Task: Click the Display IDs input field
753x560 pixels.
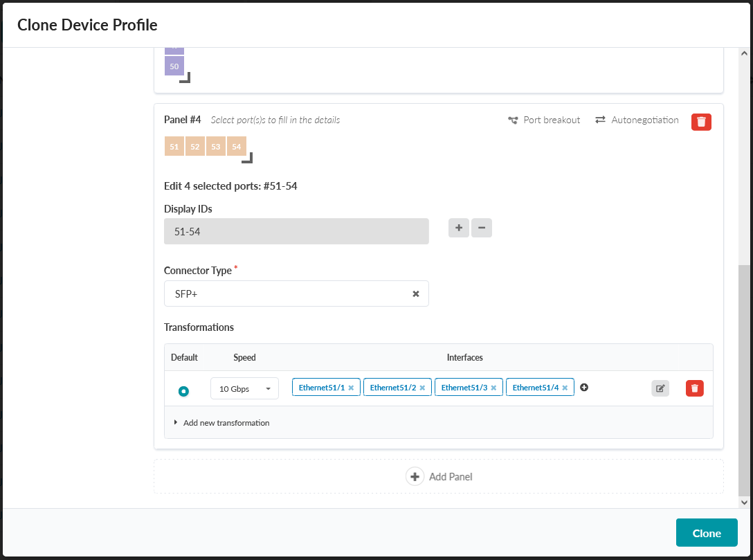Action: [296, 232]
